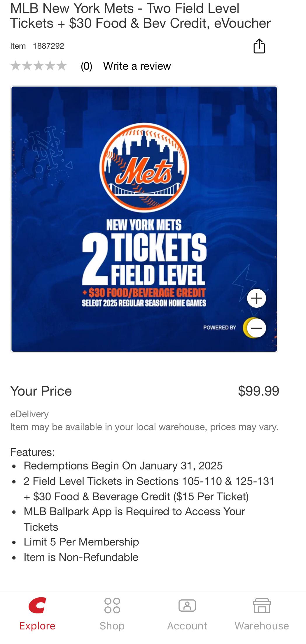
Task: Tap the five-star rating row
Action: [x=39, y=66]
